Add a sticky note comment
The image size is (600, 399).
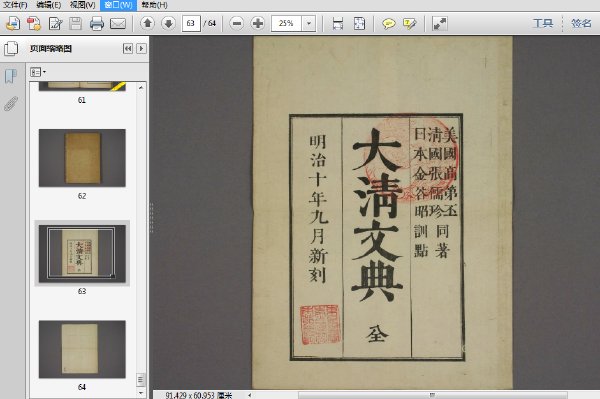(x=389, y=24)
